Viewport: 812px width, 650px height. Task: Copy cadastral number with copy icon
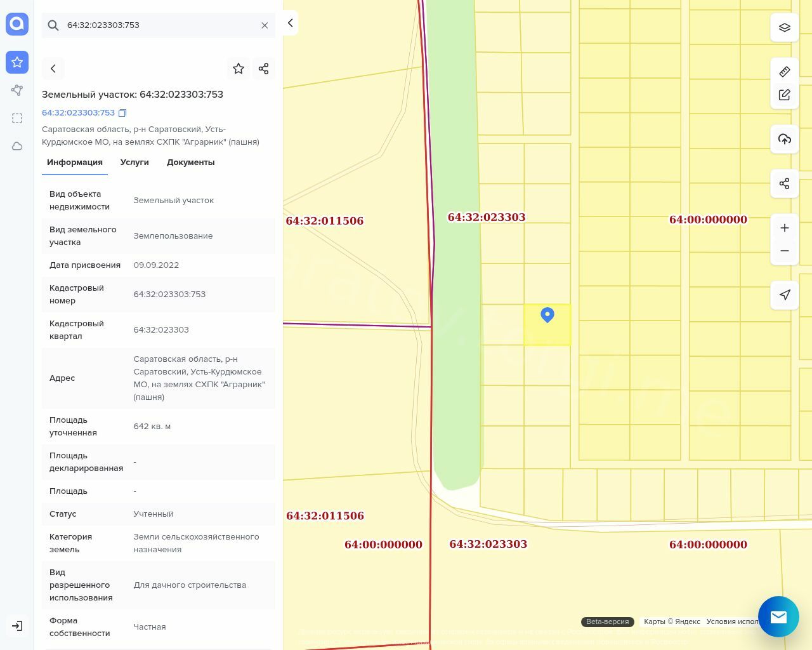point(122,113)
